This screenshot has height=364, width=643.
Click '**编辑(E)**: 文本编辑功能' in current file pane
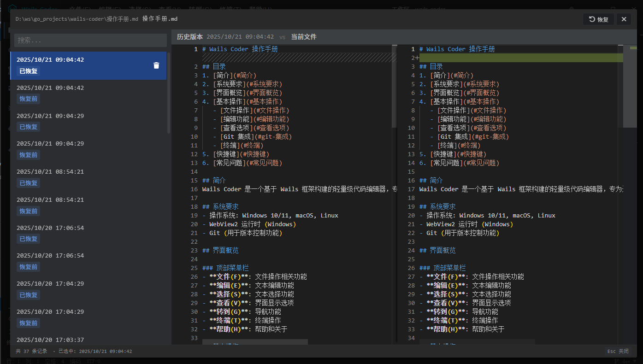[469, 286]
